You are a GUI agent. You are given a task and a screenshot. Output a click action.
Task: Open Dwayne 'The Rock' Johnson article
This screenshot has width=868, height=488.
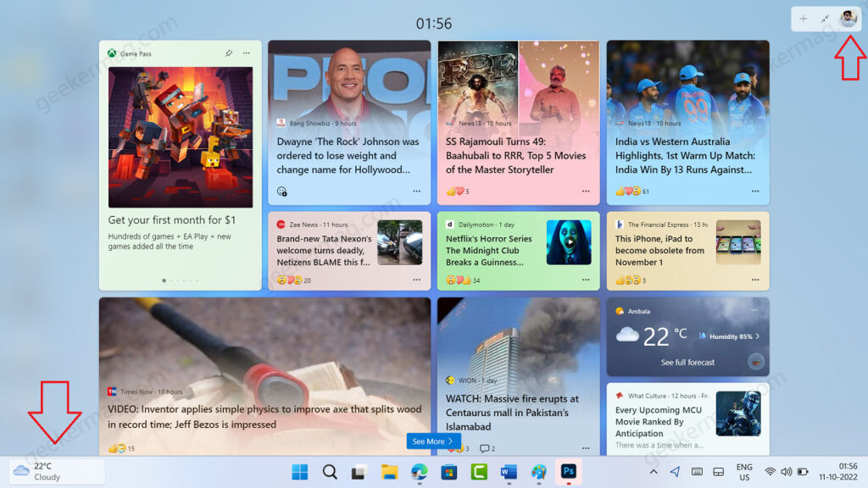[348, 156]
